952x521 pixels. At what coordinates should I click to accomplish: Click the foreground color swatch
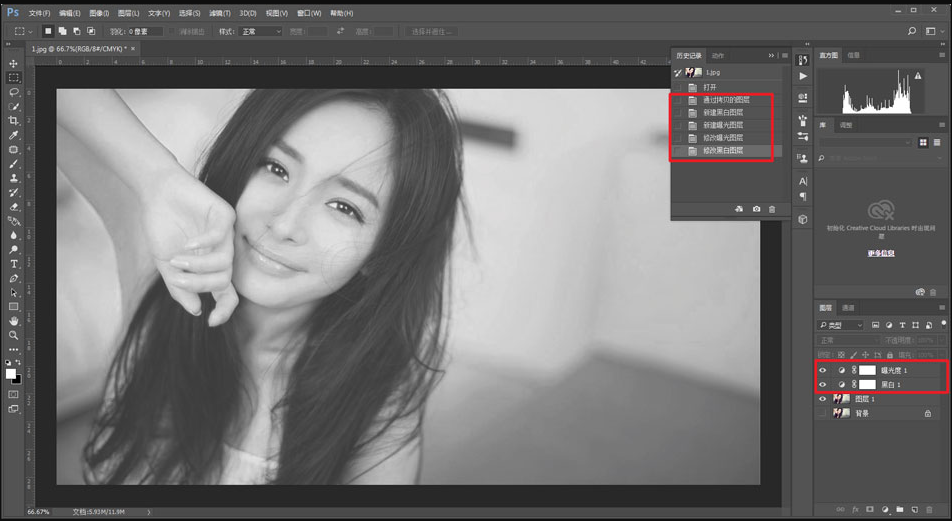click(11, 374)
